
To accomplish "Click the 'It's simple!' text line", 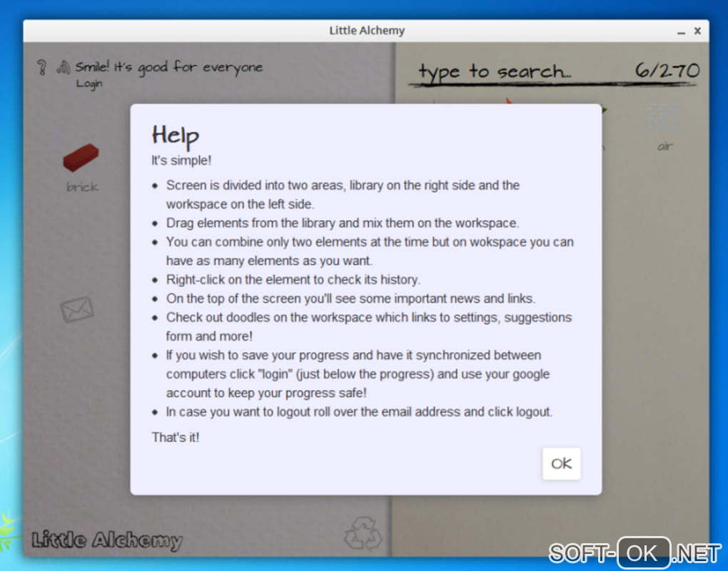I will pos(181,161).
